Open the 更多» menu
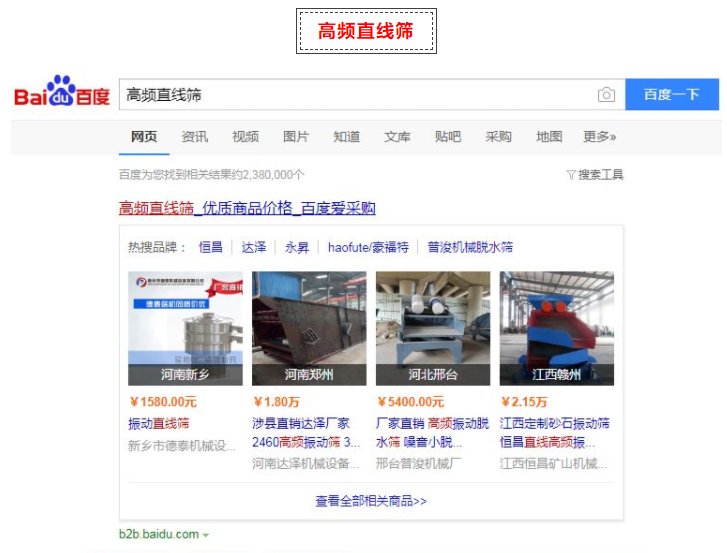Screen dimensions: 727x553 click(599, 137)
